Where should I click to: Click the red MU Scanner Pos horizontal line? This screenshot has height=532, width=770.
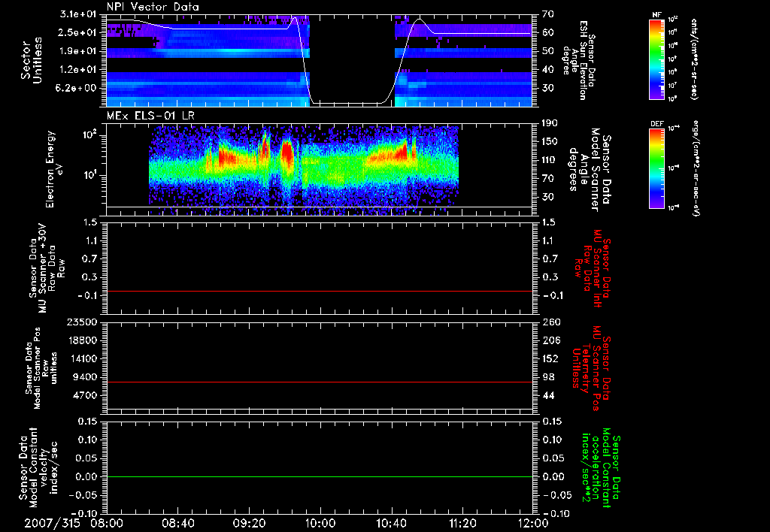(x=320, y=382)
